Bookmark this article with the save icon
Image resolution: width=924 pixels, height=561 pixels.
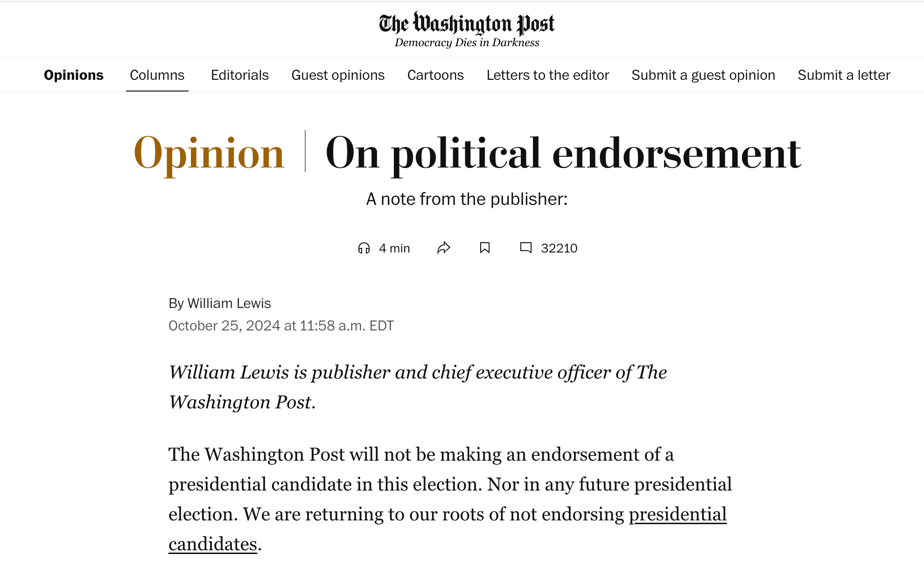(x=485, y=248)
